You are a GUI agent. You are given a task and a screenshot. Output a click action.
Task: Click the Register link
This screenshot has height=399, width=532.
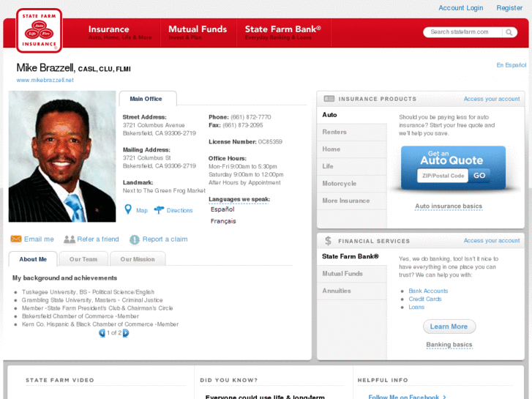point(509,8)
